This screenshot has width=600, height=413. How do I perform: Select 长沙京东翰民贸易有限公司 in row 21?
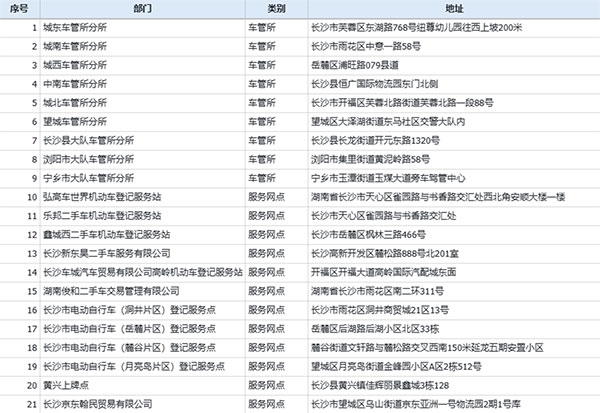(x=98, y=404)
